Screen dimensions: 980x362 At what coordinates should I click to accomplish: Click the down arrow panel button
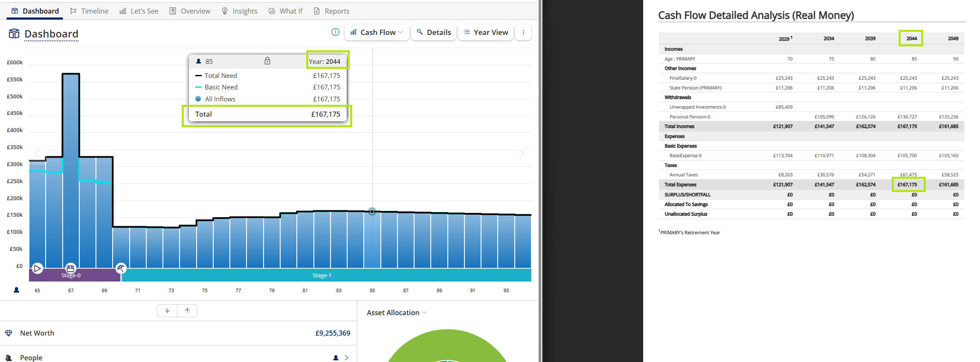coord(167,310)
